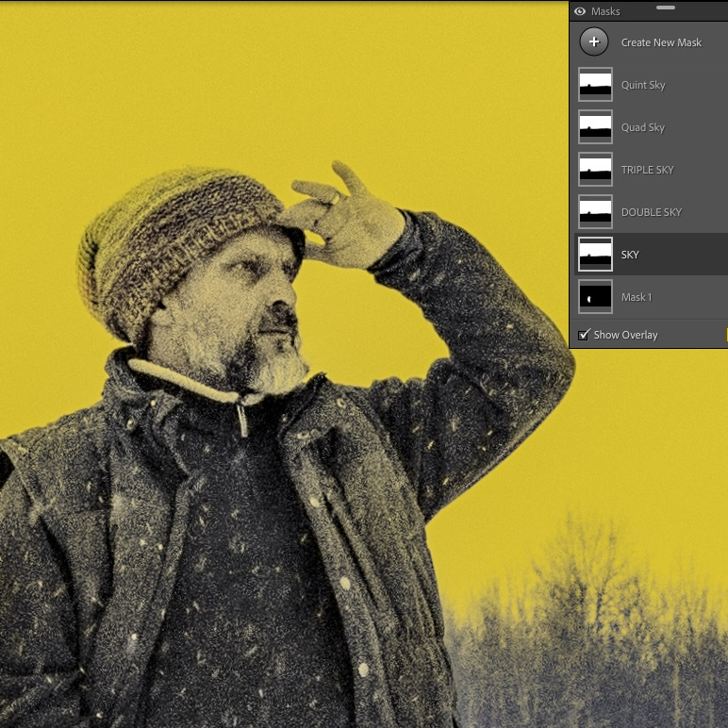
Task: Select the DOUBLE SKY mask thumbnail
Action: click(x=595, y=212)
